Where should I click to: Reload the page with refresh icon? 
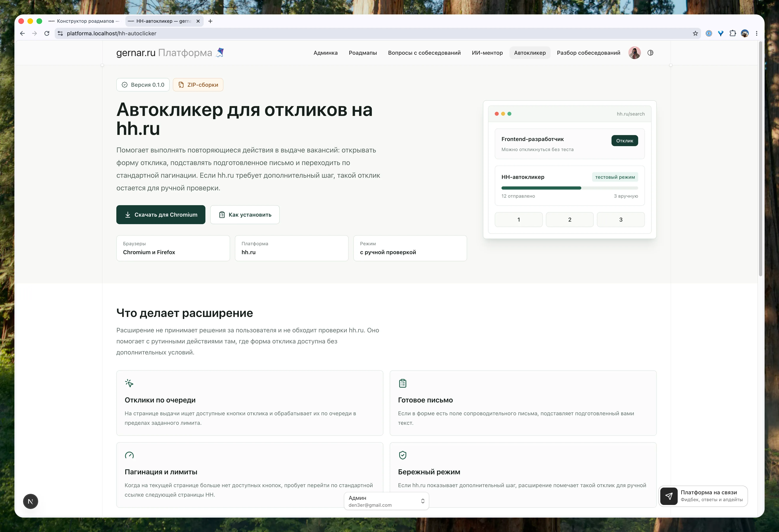click(x=47, y=33)
